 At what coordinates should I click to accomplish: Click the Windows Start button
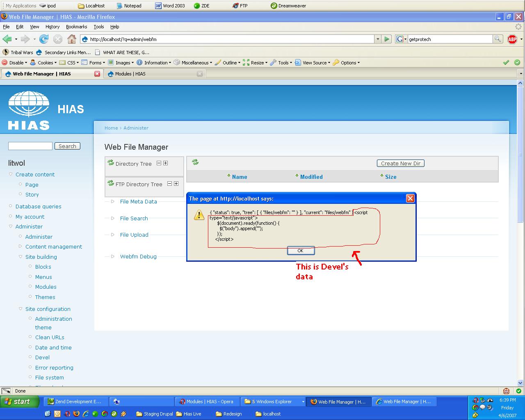point(20,402)
